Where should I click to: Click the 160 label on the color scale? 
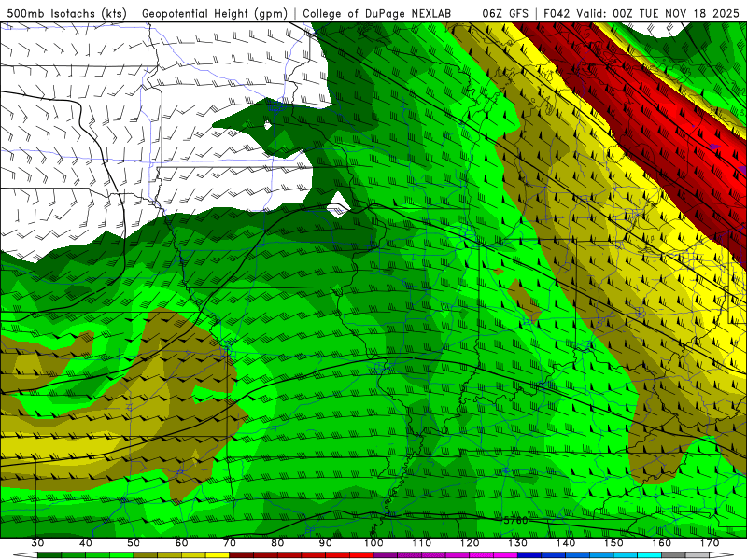coord(662,543)
